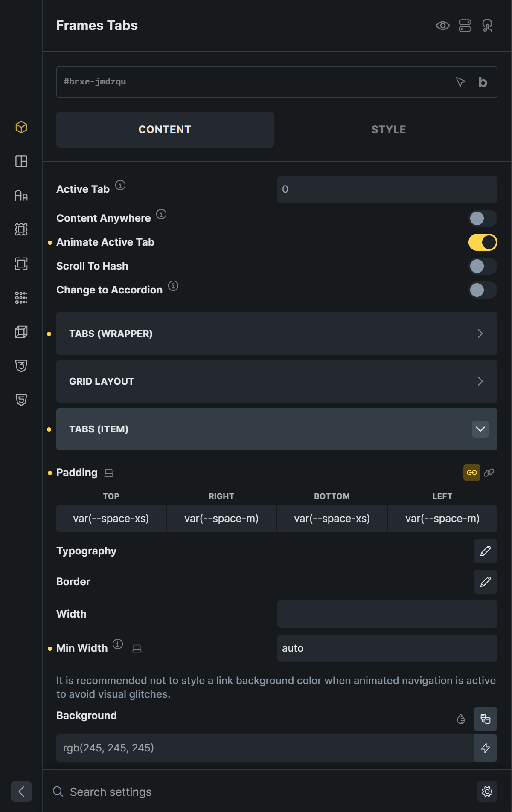The image size is (512, 812).
Task: Click the padding BOTTOM value field
Action: (x=332, y=519)
